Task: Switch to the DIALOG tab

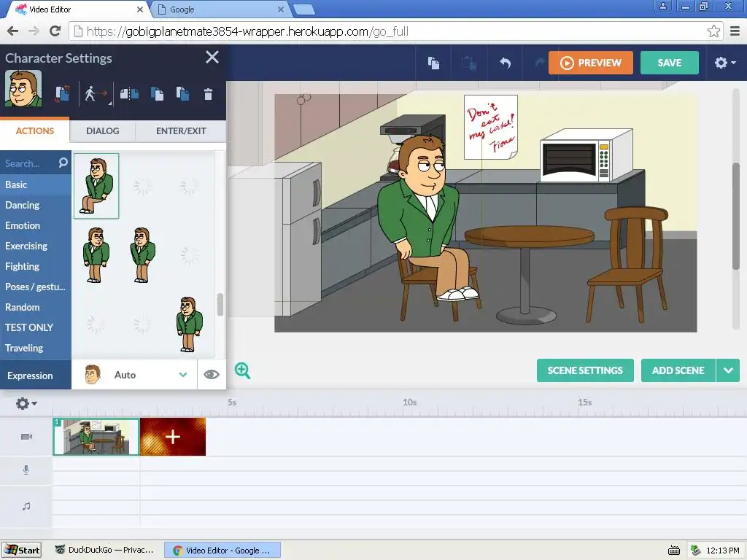Action: [102, 131]
